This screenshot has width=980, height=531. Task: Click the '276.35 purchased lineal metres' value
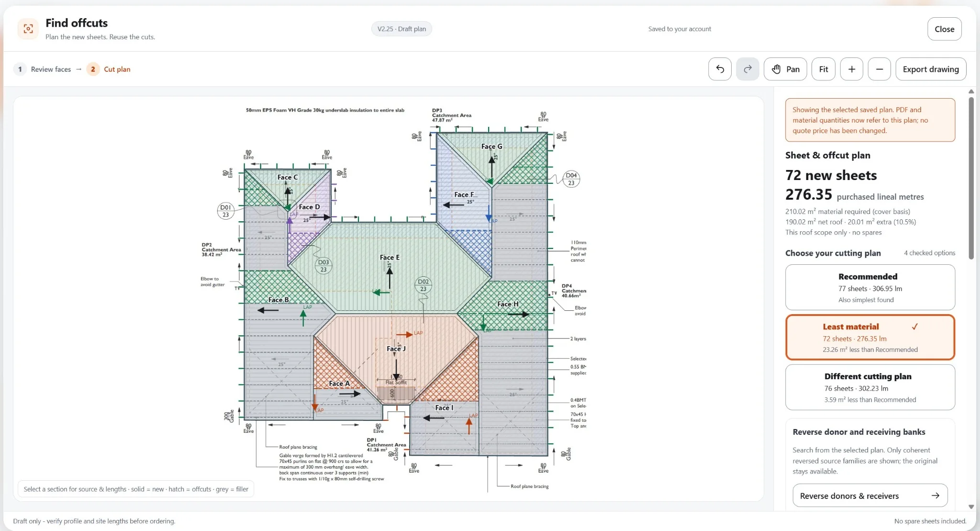click(854, 195)
